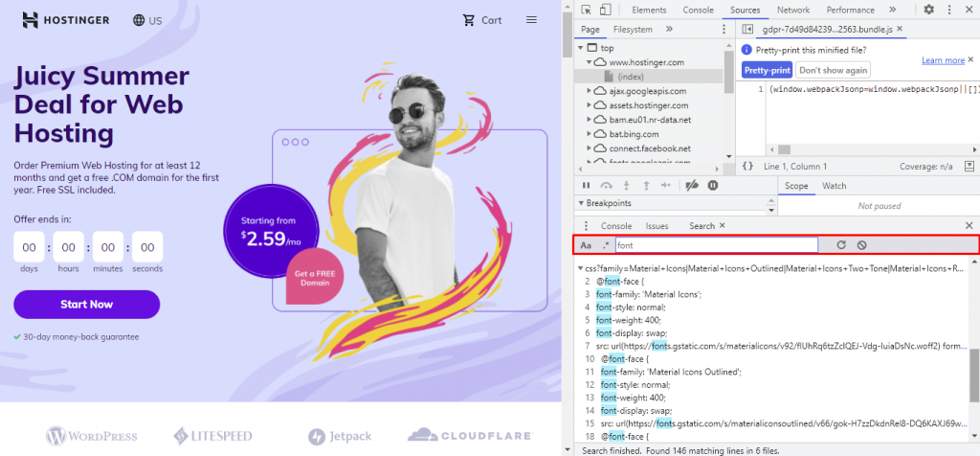Switch to the Network tab
Viewport: 980px width, 456px height.
pos(793,10)
